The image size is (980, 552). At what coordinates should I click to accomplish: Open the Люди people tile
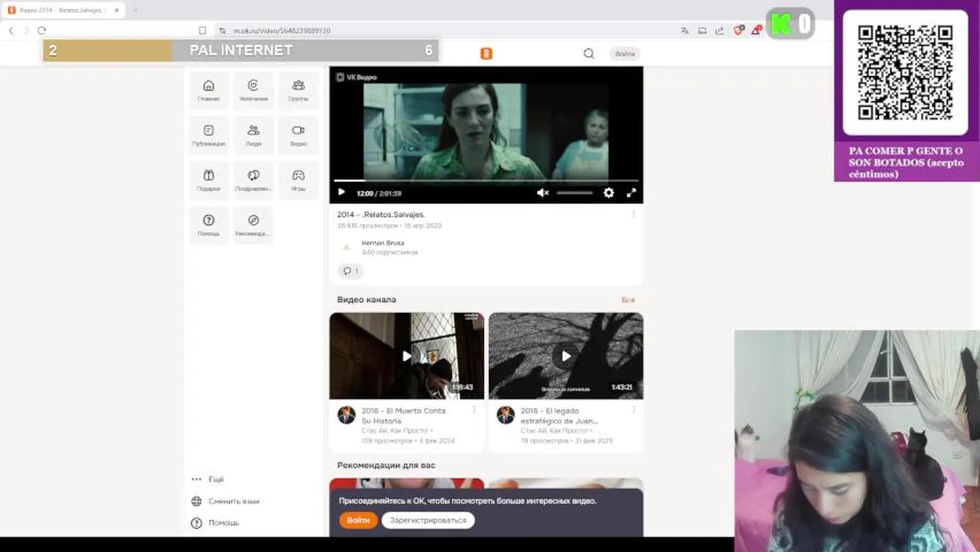(253, 136)
